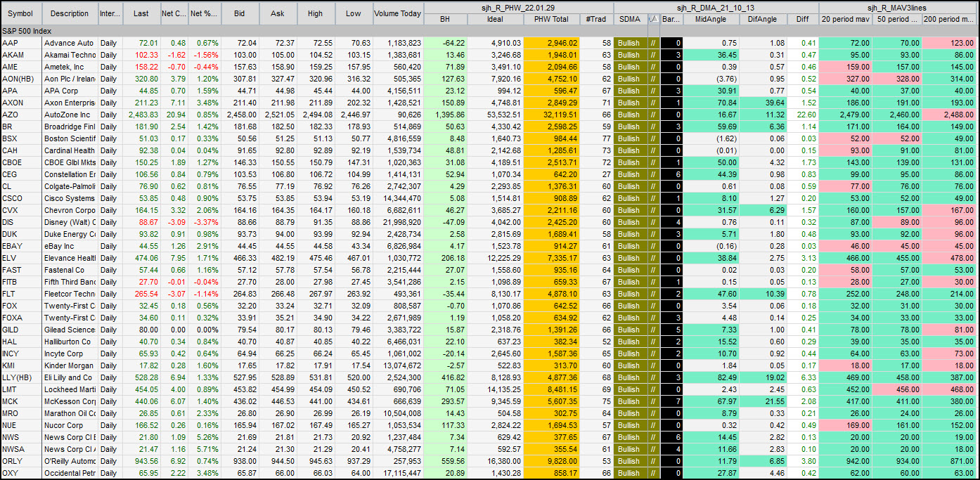Click the -64.22 BH cell for AAP

(445, 44)
